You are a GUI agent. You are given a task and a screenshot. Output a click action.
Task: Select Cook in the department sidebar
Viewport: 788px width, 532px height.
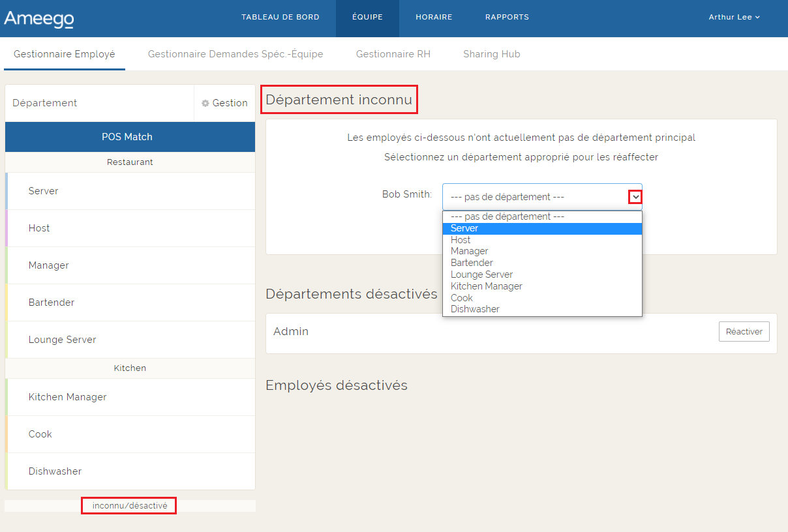[40, 434]
